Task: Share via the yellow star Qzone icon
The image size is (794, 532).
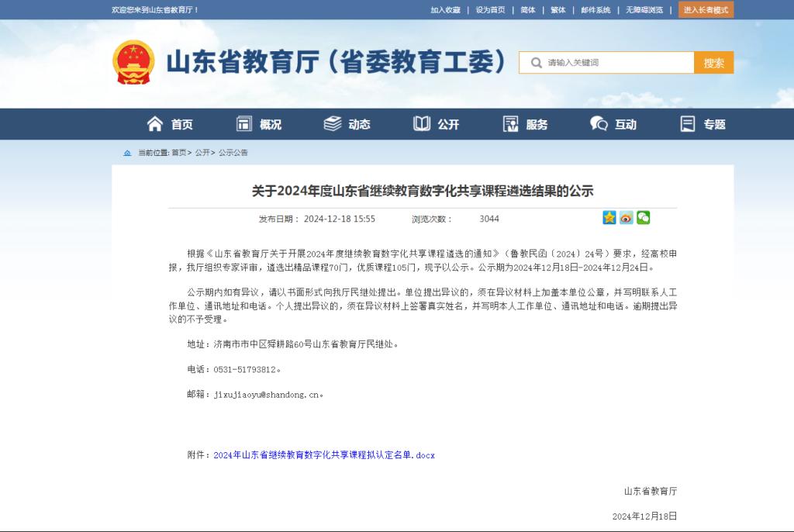Action: pos(609,217)
